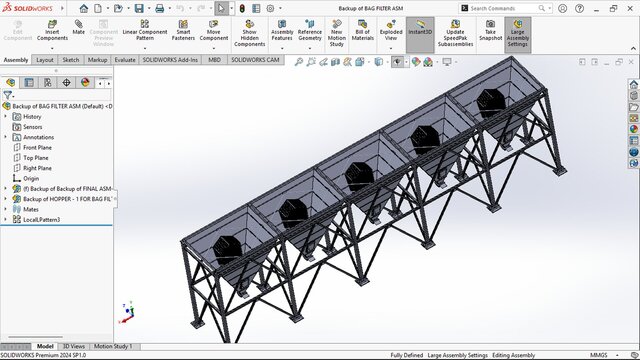
Task: Select the Move Component tool
Action: tap(214, 31)
